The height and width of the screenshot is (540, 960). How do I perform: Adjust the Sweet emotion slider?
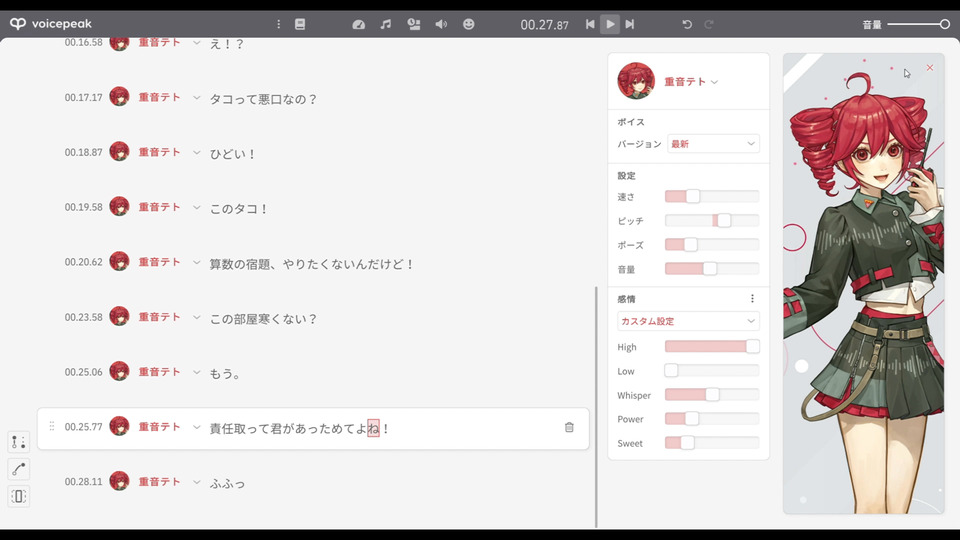pos(712,443)
